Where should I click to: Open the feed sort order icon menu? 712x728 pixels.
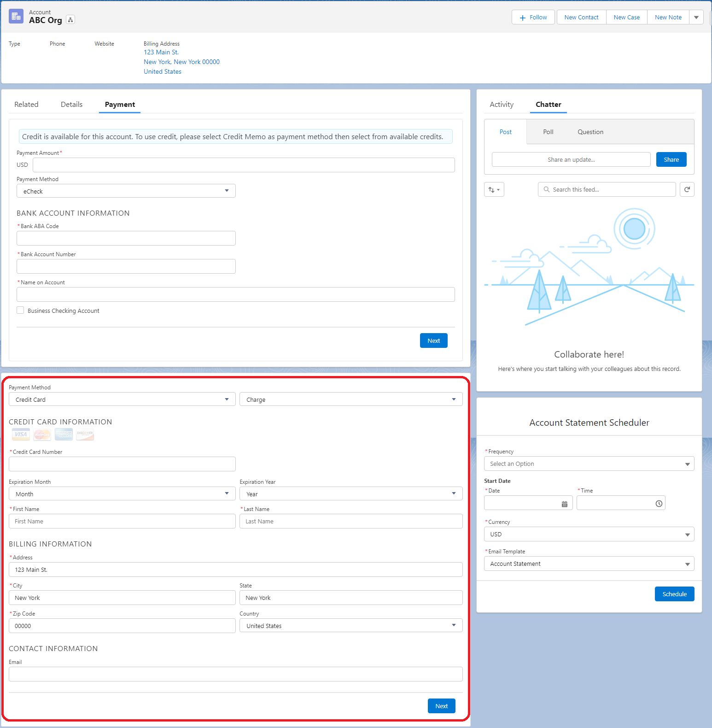[x=494, y=189]
